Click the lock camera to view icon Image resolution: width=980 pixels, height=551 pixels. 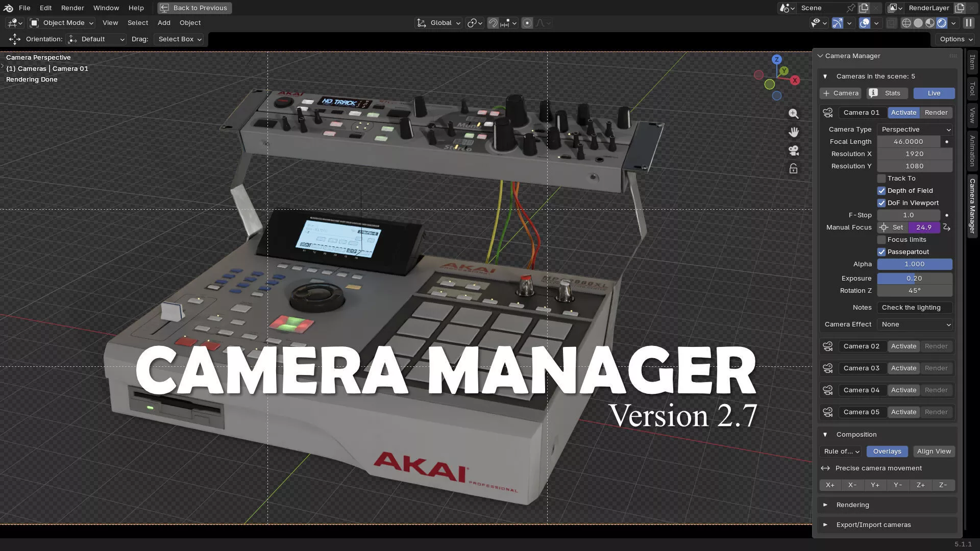[793, 169]
